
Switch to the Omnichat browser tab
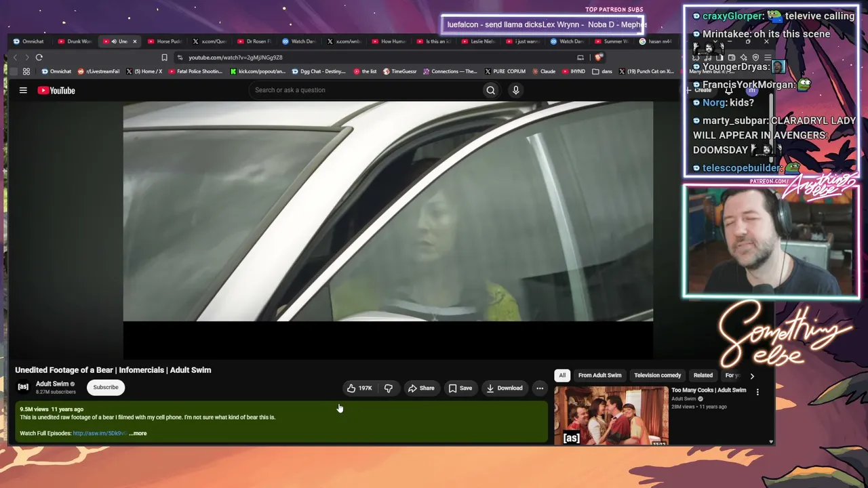point(28,41)
